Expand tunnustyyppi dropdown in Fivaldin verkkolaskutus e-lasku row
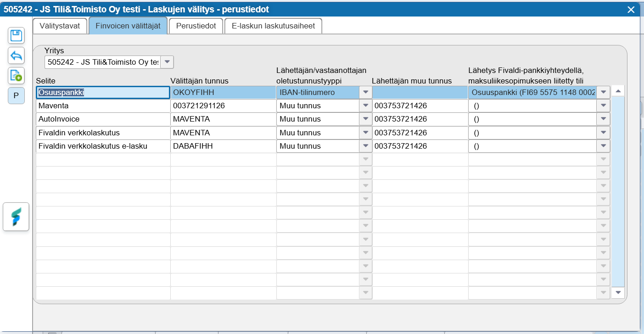 [365, 146]
